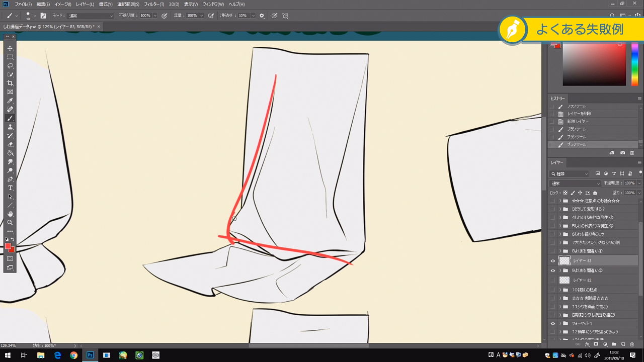Open brush preset picker dropdown arrow
The image size is (644, 362).
(x=35, y=16)
